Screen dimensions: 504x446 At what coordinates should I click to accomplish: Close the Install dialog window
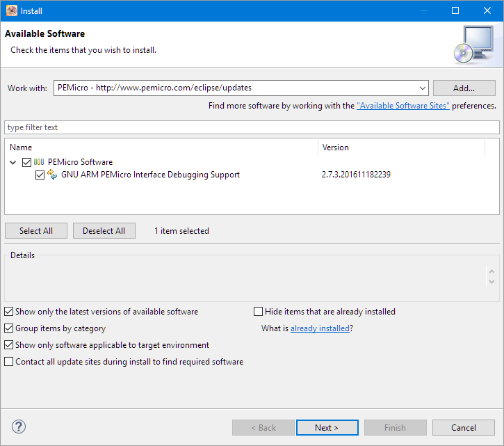click(x=487, y=10)
